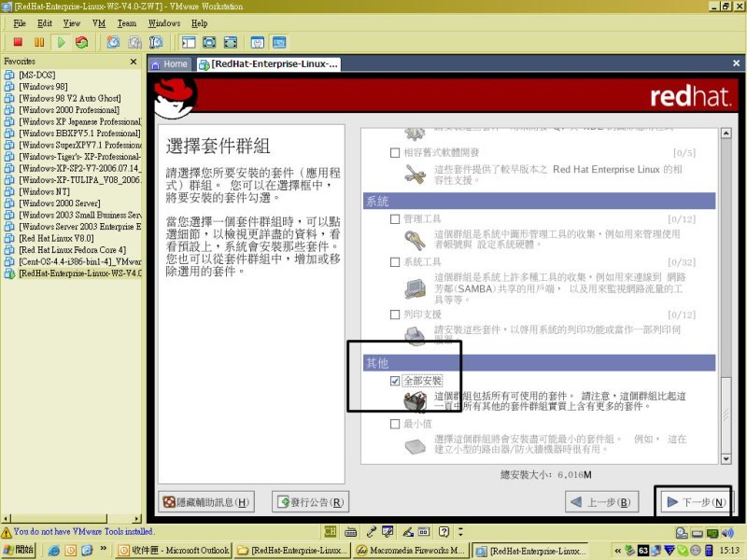
Task: Open the RedHat-Enterprise-Linux folder taskbar item
Action: (292, 551)
